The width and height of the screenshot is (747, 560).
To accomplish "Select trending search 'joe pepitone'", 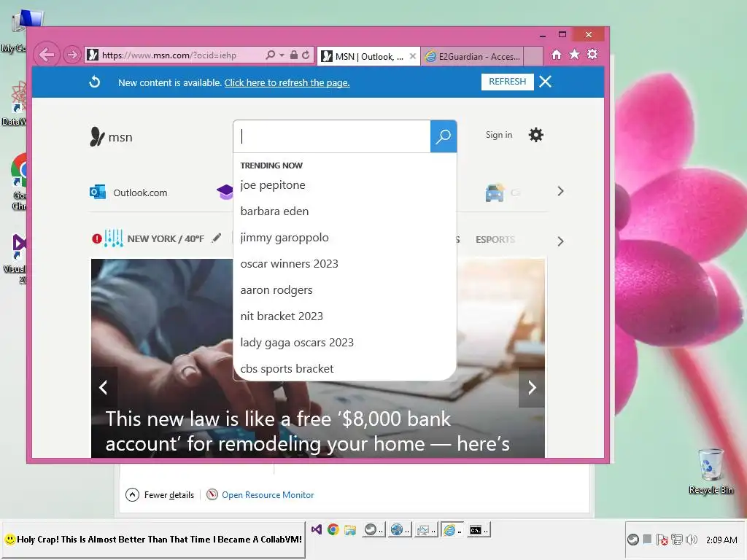I will tap(273, 184).
